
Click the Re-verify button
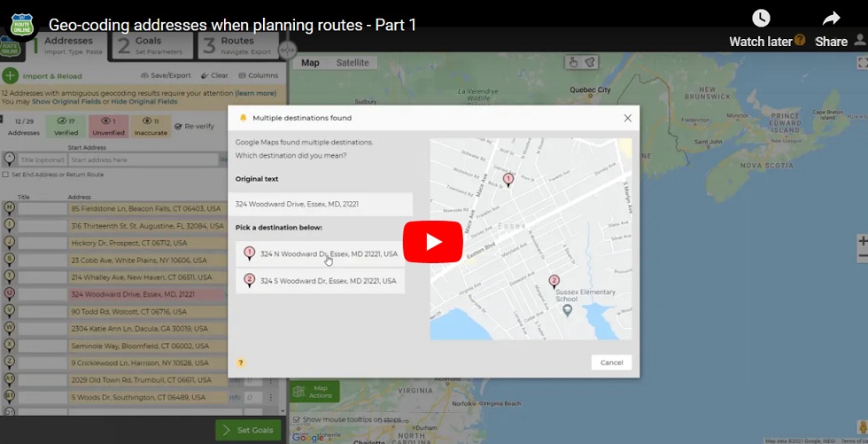click(194, 126)
